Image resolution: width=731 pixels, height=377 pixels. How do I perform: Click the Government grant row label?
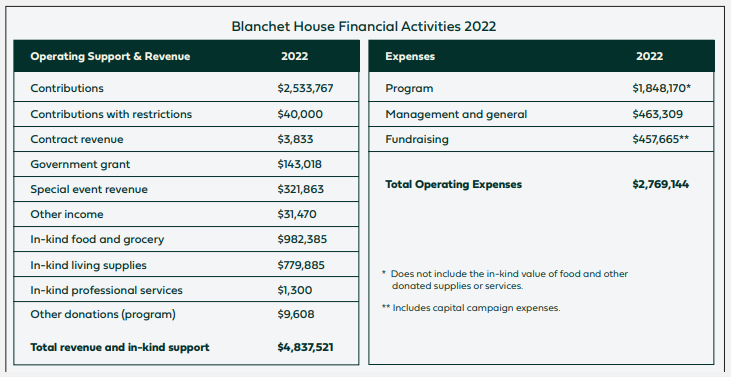(x=80, y=165)
